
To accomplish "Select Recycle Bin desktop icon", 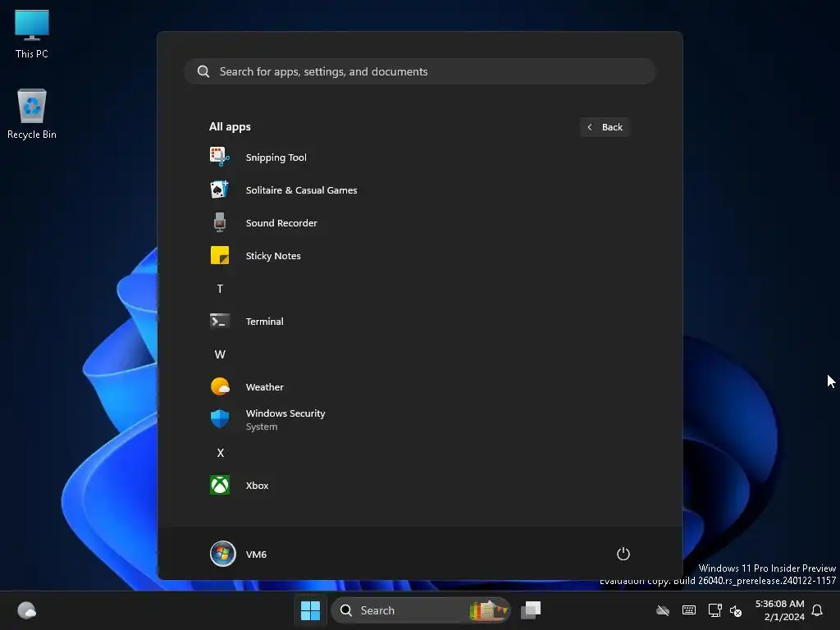I will point(32,114).
